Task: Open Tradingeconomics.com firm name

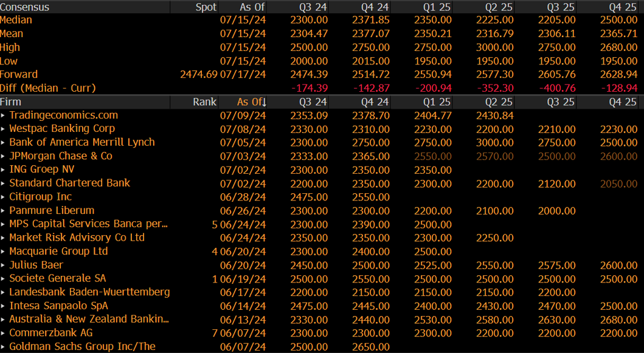Action: (64, 115)
